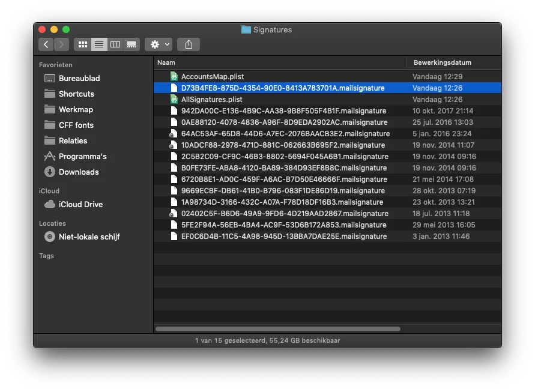Open the CFF fonts sidebar folder
Image resolution: width=535 pixels, height=392 pixels.
pos(69,125)
